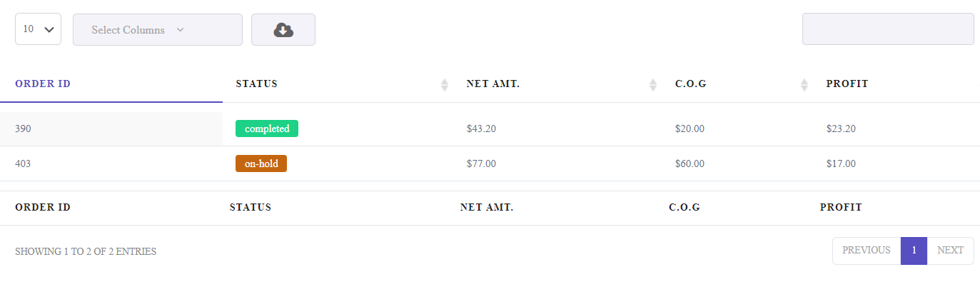The height and width of the screenshot is (287, 980).
Task: Toggle sort arrows beside C.O.G column
Action: (x=804, y=84)
